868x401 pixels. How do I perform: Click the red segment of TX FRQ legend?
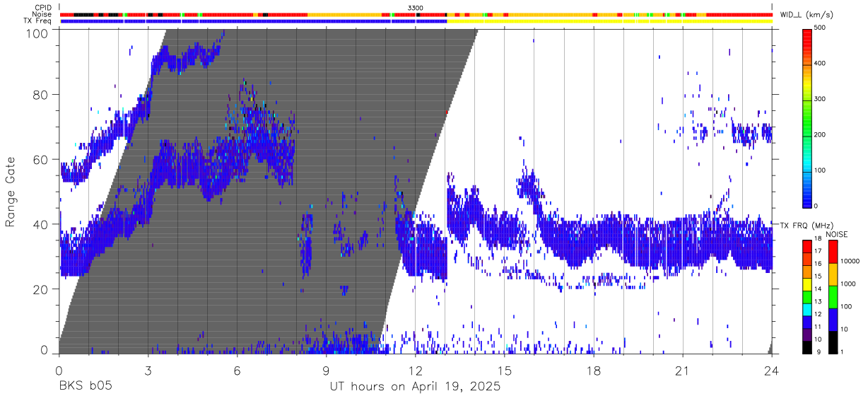coord(807,245)
